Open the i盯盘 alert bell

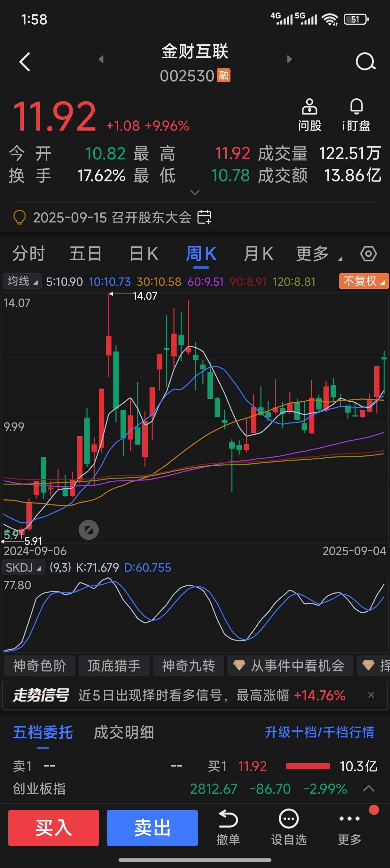coord(356,115)
